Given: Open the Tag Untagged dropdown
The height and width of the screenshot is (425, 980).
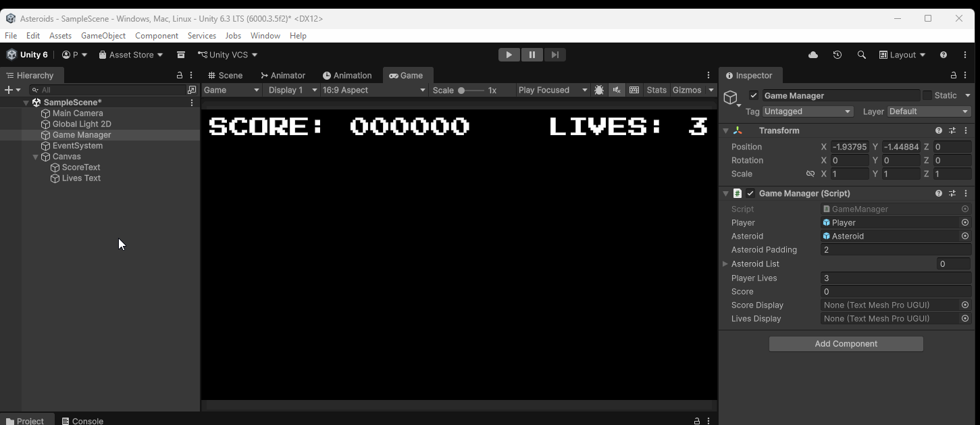Looking at the screenshot, I should [x=808, y=111].
